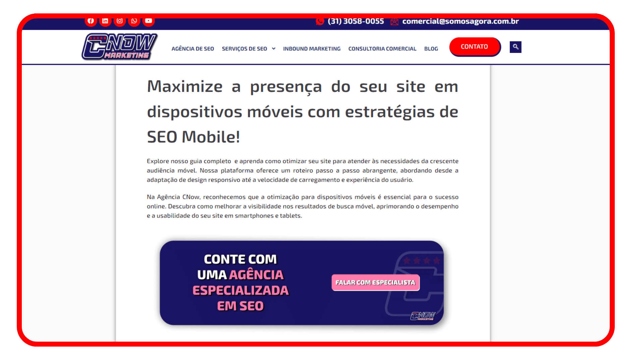Click the Facebook social media icon
The height and width of the screenshot is (362, 644).
point(91,21)
